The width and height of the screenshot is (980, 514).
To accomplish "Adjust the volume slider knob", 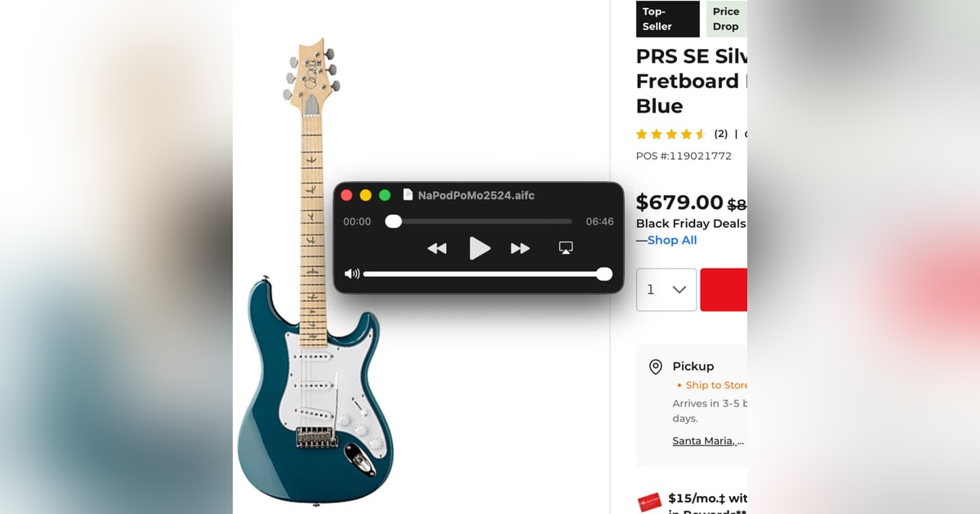I will (604, 274).
